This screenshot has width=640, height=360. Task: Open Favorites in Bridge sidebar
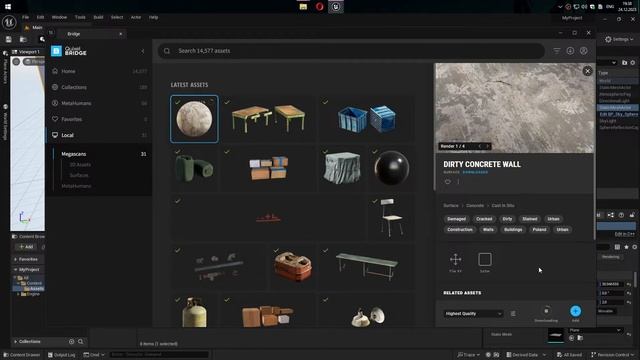tap(71, 119)
